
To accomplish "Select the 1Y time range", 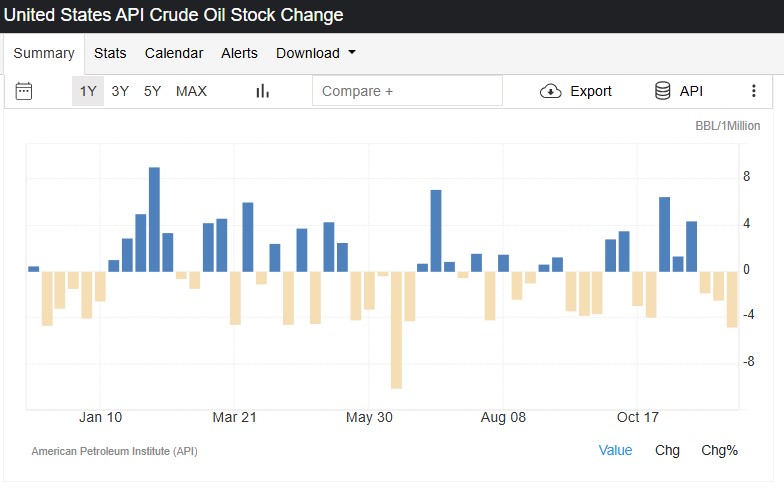I will [x=88, y=91].
